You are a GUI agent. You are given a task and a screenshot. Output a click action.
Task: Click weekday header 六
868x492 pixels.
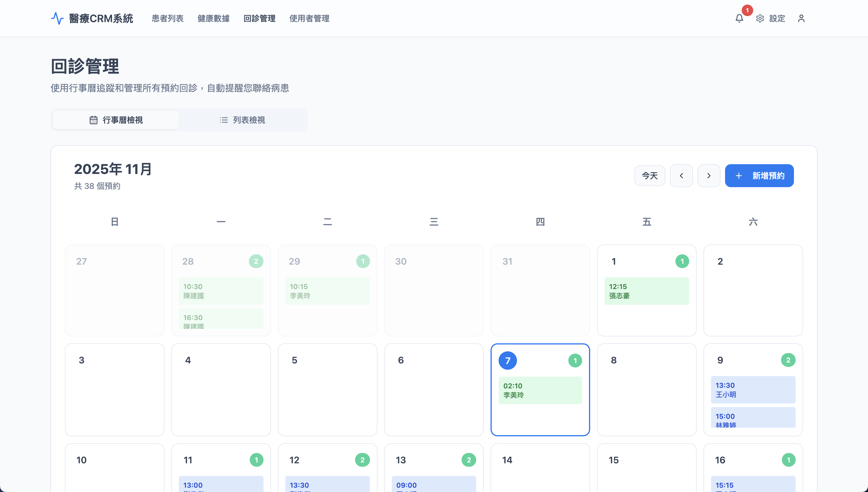[753, 222]
